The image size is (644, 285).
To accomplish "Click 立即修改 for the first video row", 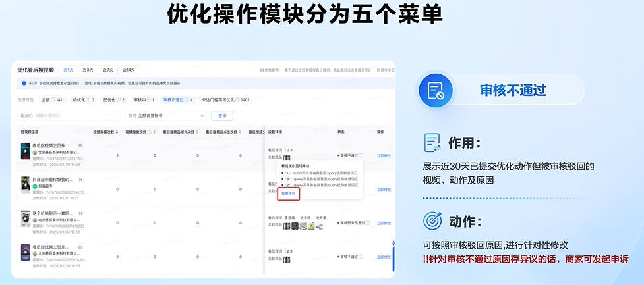I will pos(384,155).
